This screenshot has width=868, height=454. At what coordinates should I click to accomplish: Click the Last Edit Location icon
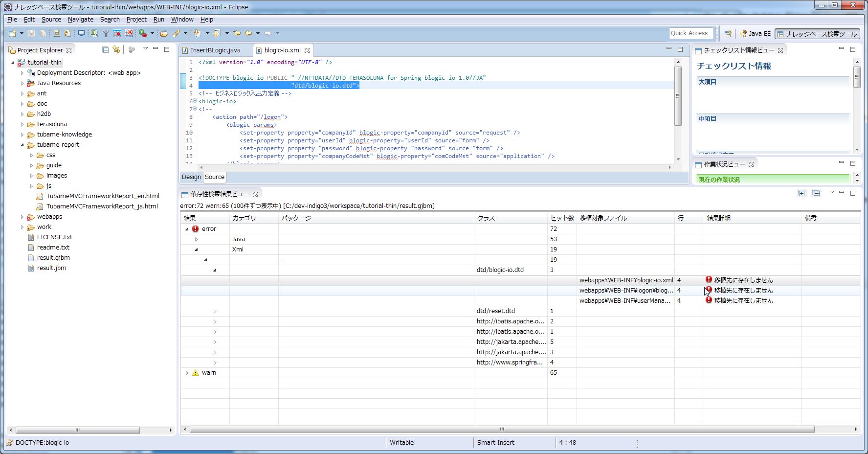tap(237, 33)
